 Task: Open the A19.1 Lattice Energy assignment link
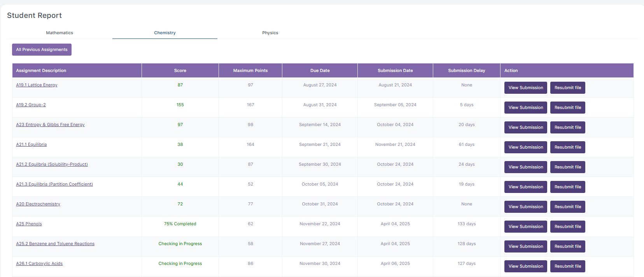[x=37, y=85]
